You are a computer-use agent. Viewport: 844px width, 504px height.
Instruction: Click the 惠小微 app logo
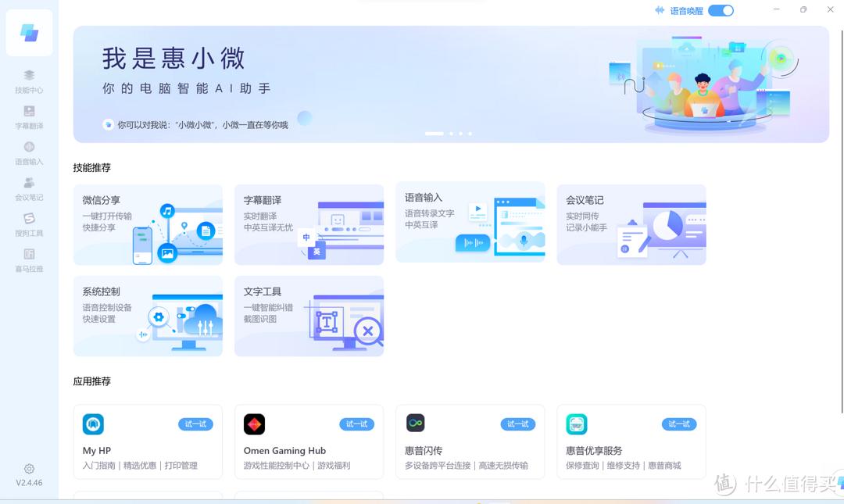coord(29,33)
